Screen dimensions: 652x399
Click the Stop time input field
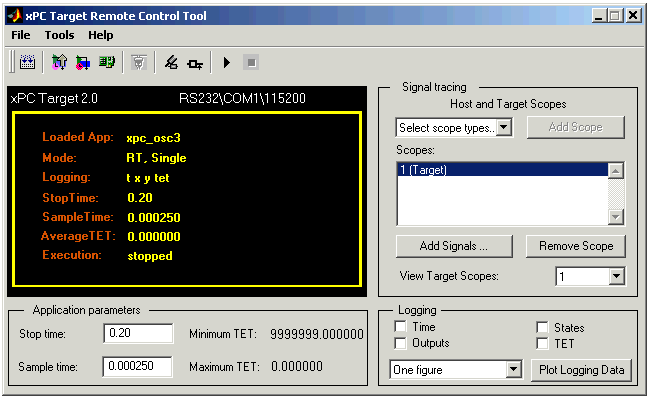pyautogui.click(x=138, y=333)
